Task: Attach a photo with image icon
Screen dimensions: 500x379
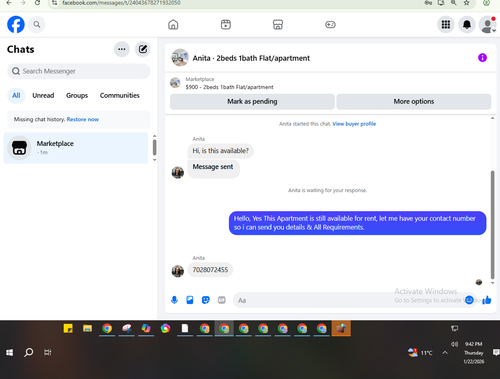Action: [190, 300]
